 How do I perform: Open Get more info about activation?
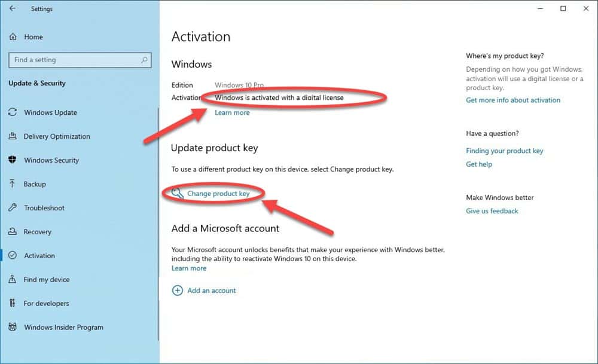(x=513, y=100)
